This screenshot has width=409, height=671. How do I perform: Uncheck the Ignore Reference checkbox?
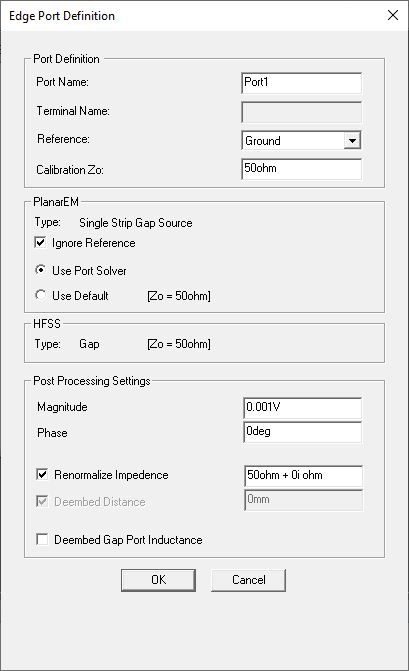tap(40, 243)
